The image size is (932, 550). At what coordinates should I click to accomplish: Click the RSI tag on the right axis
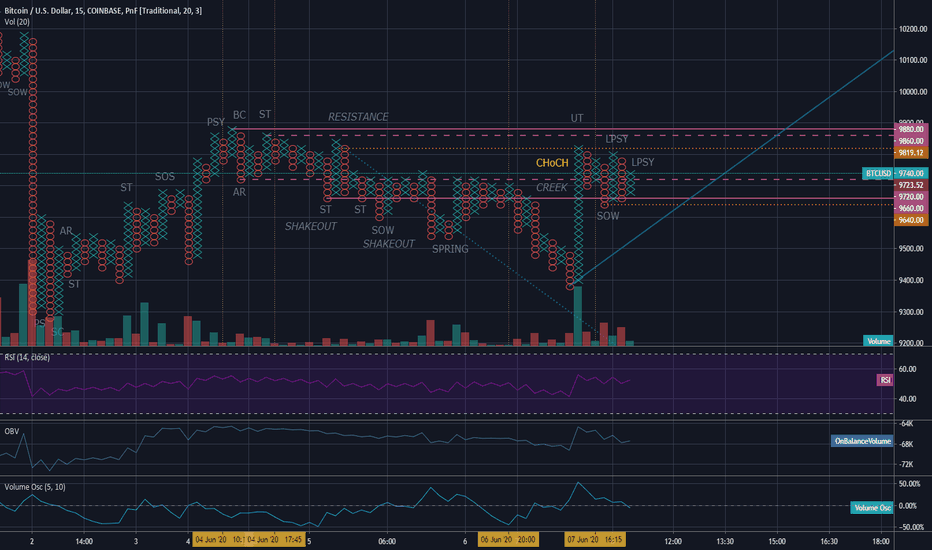pyautogui.click(x=885, y=380)
